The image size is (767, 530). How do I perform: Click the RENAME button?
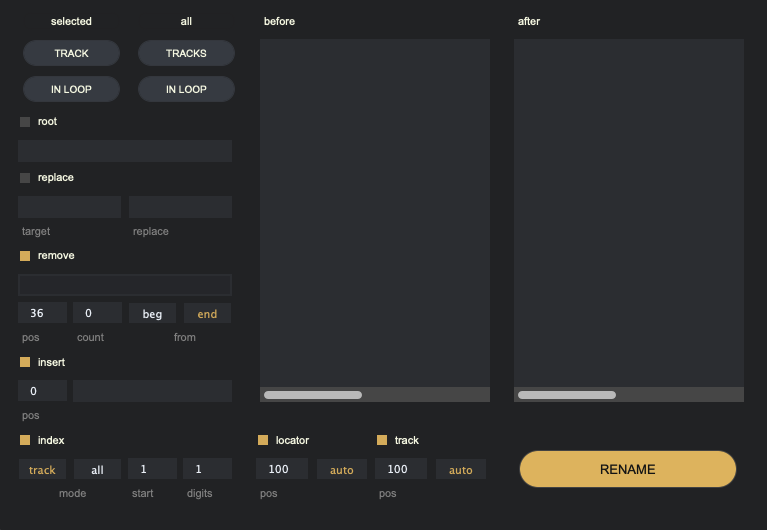pos(628,469)
